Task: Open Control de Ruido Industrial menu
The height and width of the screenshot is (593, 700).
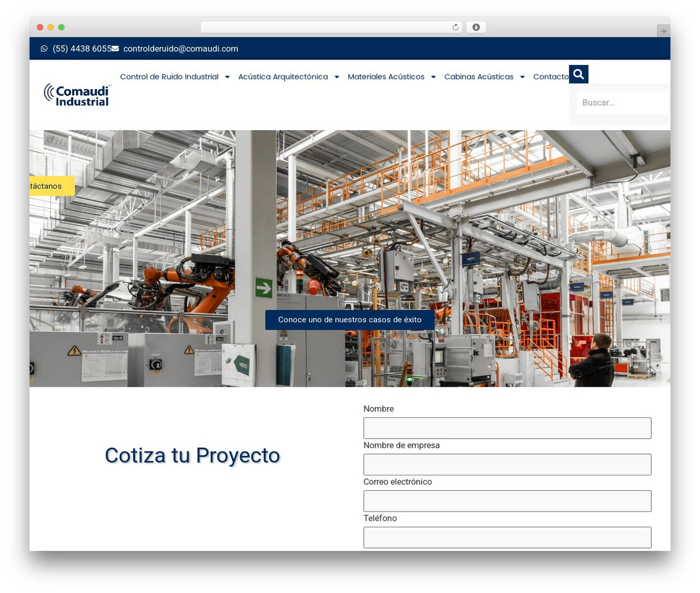Action: pyautogui.click(x=170, y=77)
